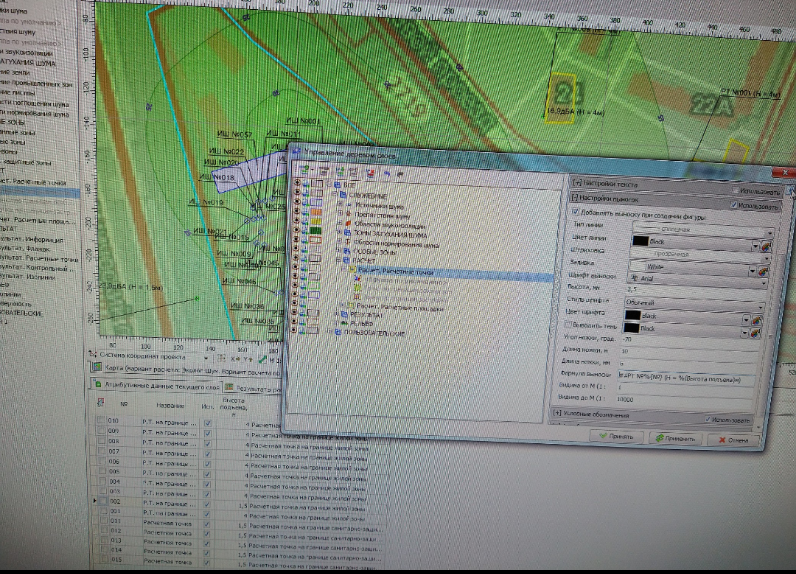The image size is (796, 574).
Task: Click the color picker icon beside Цвет линии
Action: tap(766, 242)
